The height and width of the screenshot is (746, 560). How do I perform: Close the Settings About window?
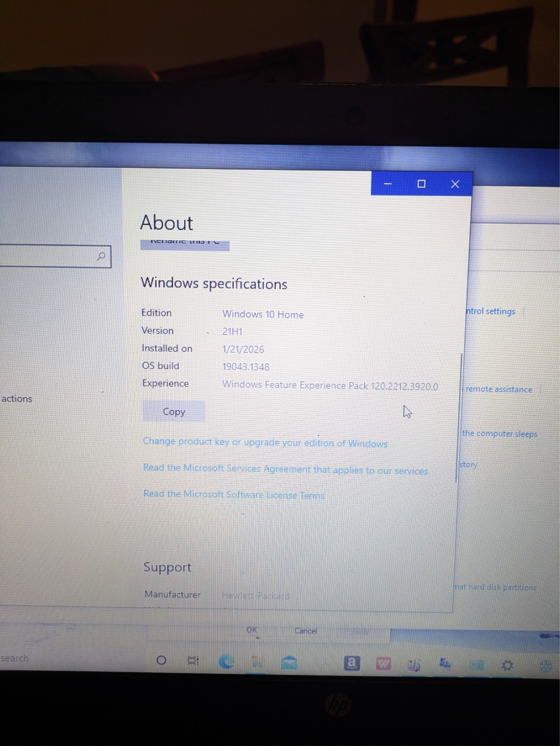pyautogui.click(x=455, y=184)
